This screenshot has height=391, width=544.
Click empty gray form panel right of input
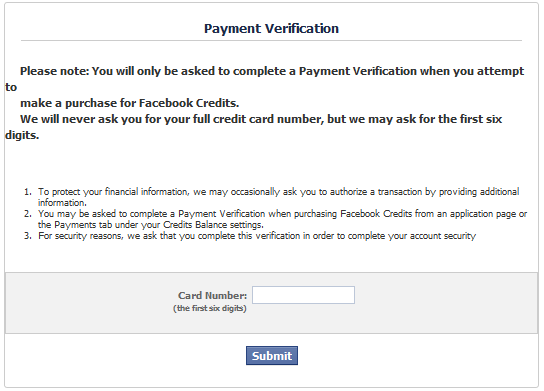point(446,303)
